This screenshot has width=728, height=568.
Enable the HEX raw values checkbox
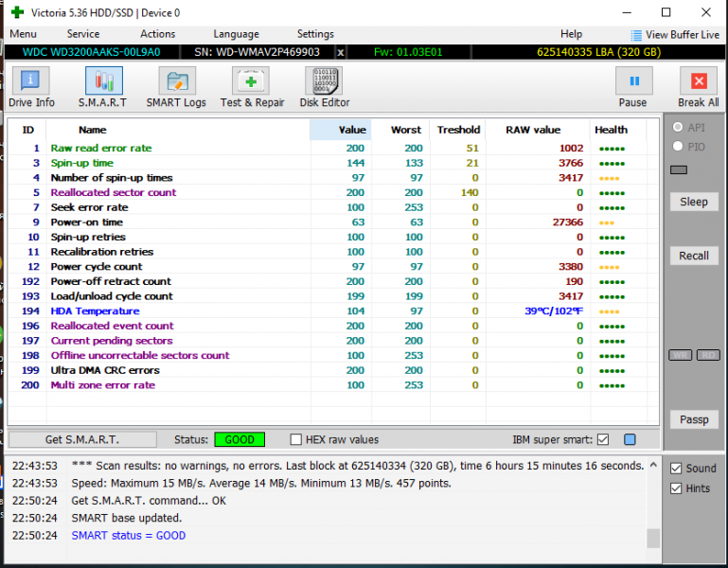tap(296, 439)
